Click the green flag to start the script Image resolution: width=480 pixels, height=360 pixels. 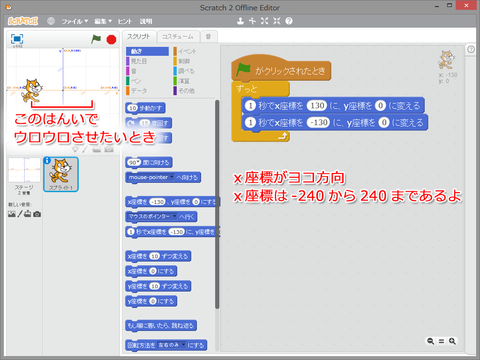(96, 39)
